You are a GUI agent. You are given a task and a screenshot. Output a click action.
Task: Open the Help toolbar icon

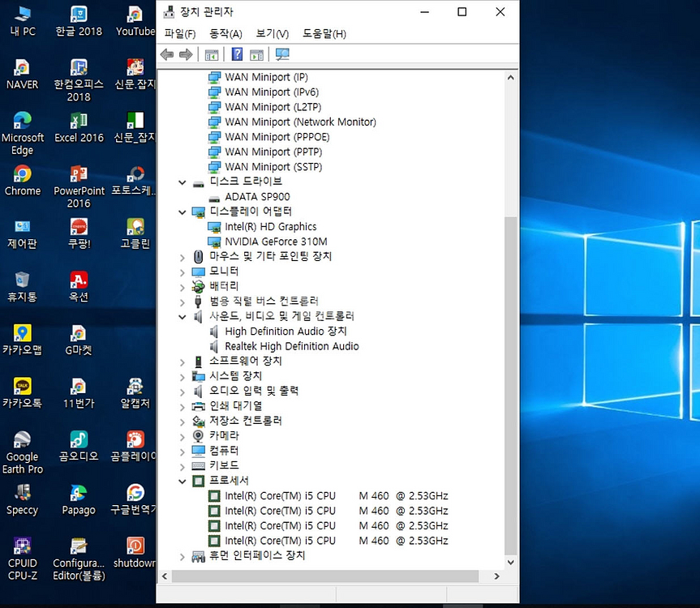point(237,54)
